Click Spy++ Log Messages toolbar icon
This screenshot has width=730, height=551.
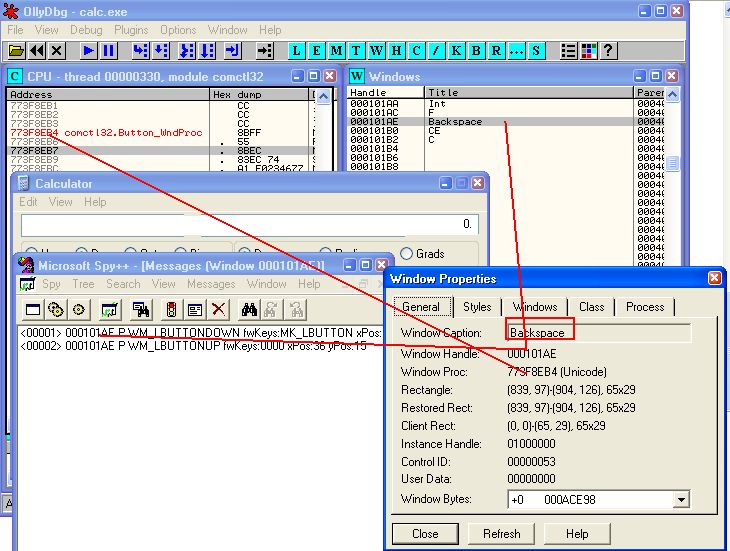pyautogui.click(x=109, y=309)
